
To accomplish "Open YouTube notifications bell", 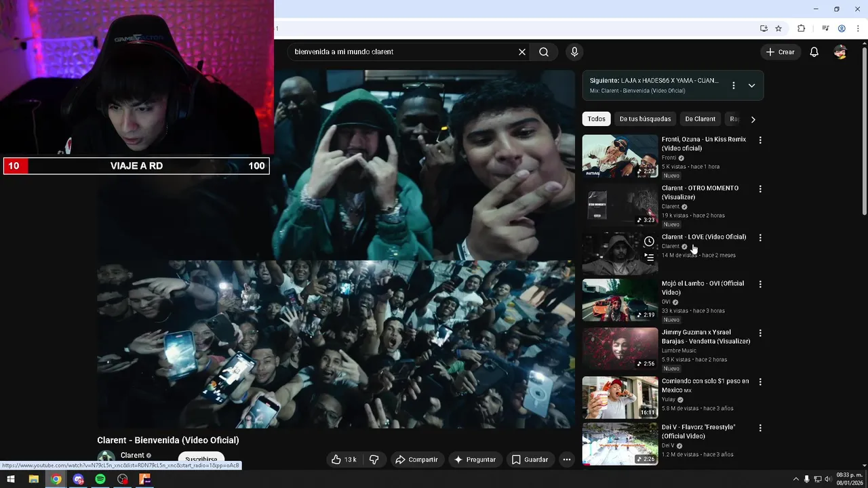I will point(814,52).
